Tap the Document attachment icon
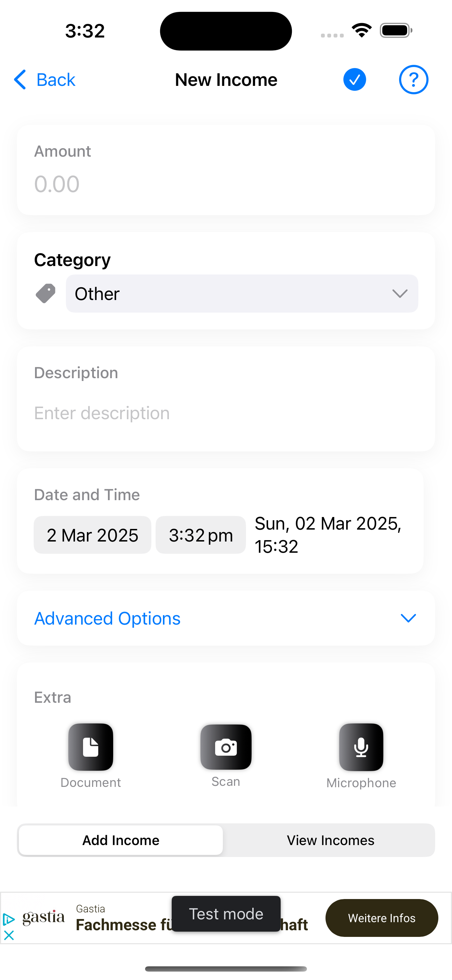Image resolution: width=452 pixels, height=980 pixels. (90, 747)
